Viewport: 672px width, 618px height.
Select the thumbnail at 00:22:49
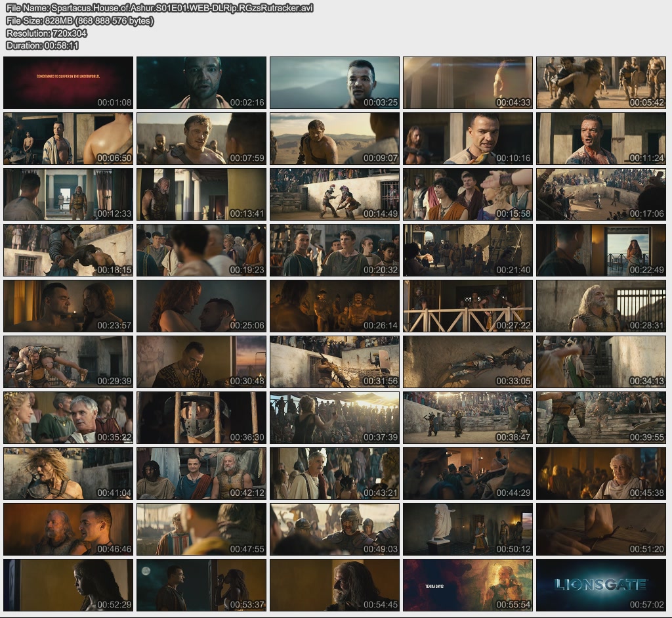point(601,250)
